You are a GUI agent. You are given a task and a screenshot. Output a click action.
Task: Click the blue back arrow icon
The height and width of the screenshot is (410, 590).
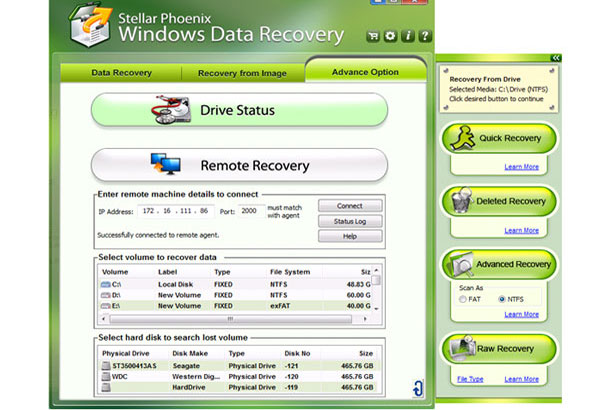point(418,388)
